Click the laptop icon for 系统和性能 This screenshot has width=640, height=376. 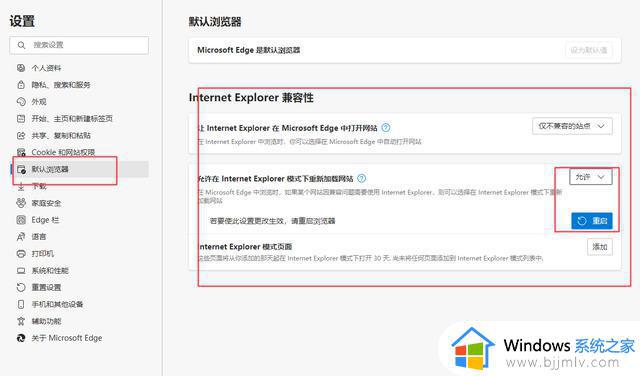coord(21,270)
